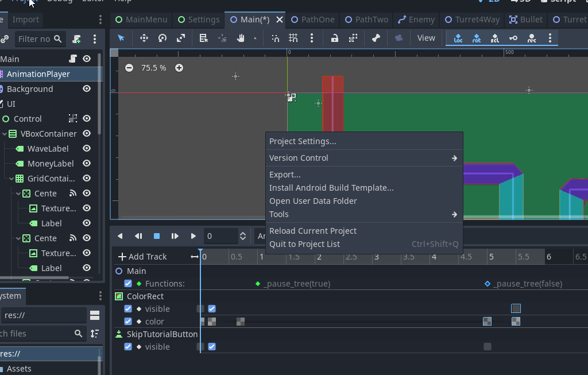This screenshot has width=588, height=375.
Task: Open the Import dock tab
Action: click(25, 20)
